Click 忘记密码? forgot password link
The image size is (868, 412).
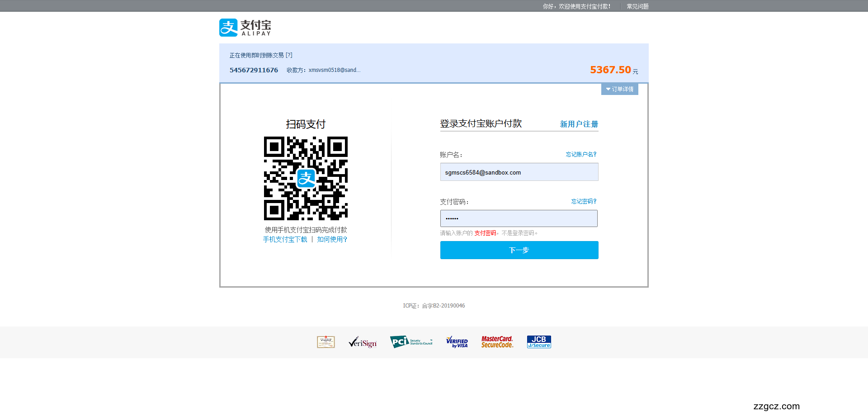click(583, 201)
